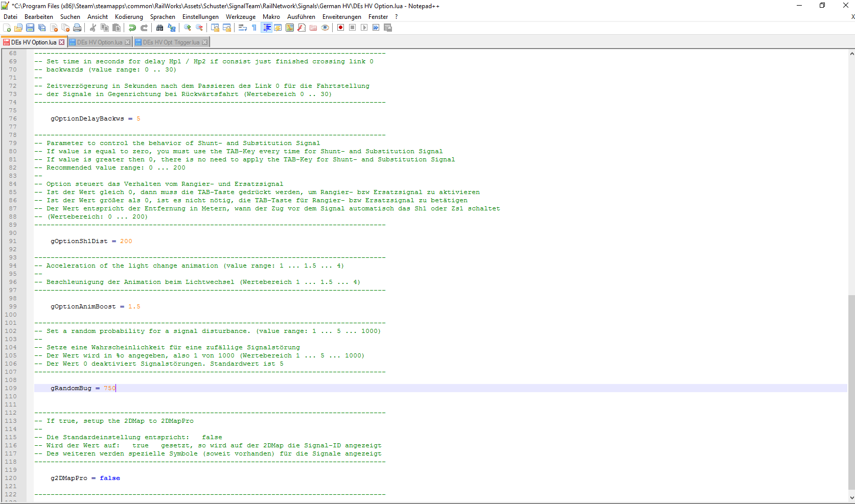
Task: Open the Kodierung menu
Action: click(x=129, y=17)
